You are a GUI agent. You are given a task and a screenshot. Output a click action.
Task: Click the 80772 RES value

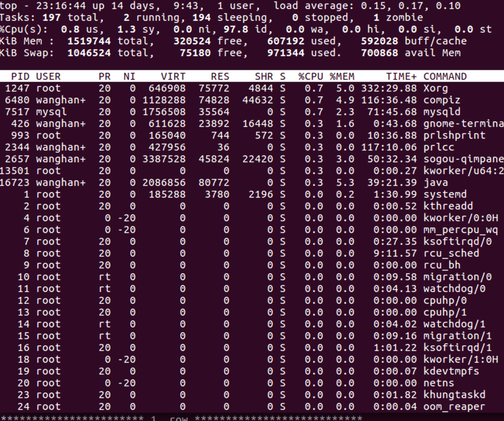tap(214, 183)
